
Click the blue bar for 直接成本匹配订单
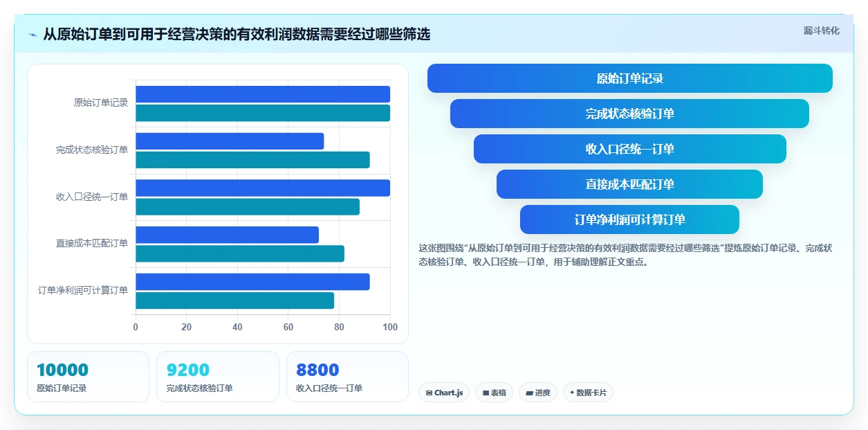click(x=227, y=235)
